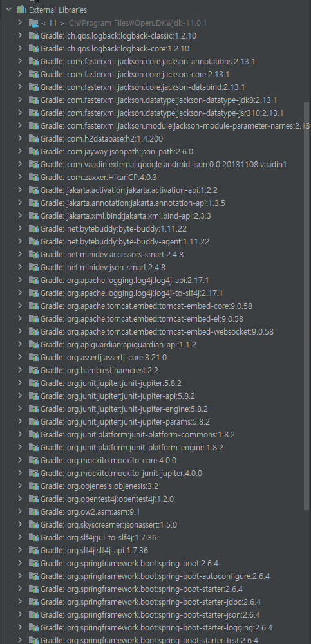The image size is (311, 644).
Task: Click library icon for jackson-databind:2.13.1
Action: click(33, 87)
